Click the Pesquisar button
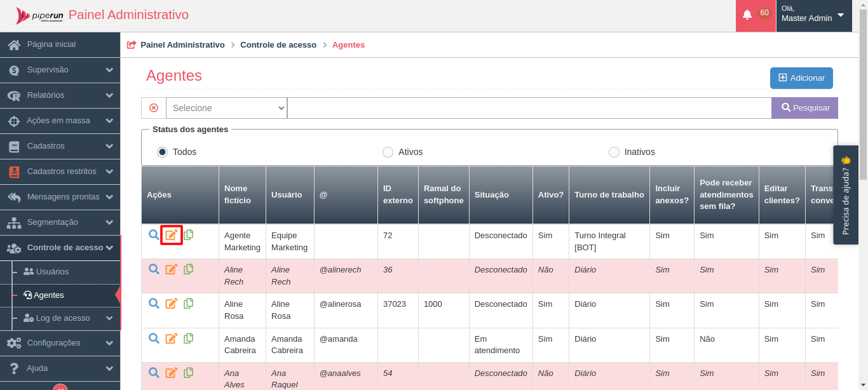Viewport: 868px width, 390px height. 805,108
